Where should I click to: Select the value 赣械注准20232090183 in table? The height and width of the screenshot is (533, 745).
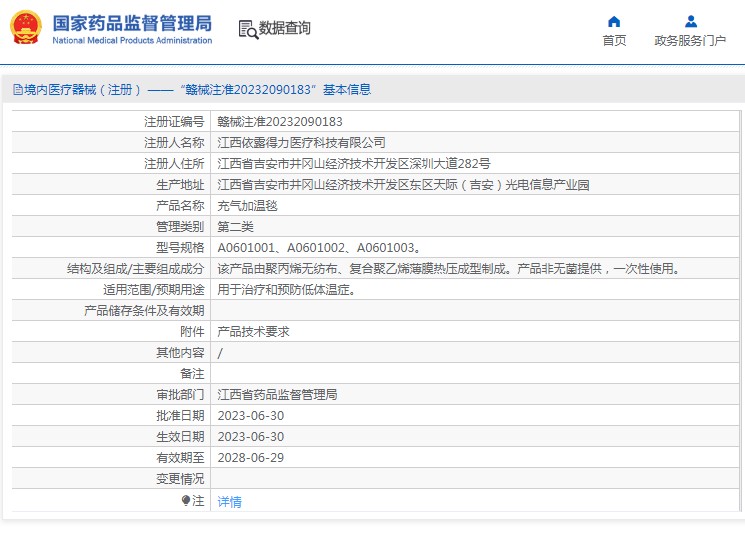(x=280, y=122)
